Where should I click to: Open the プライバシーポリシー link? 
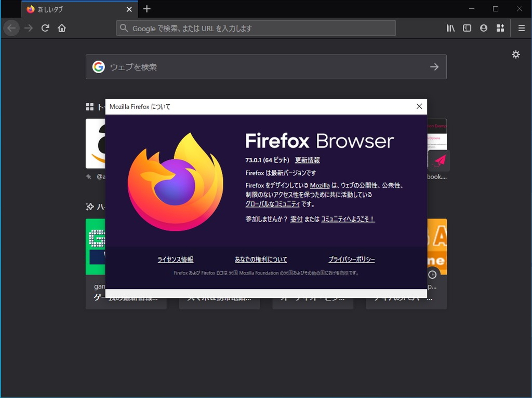351,259
